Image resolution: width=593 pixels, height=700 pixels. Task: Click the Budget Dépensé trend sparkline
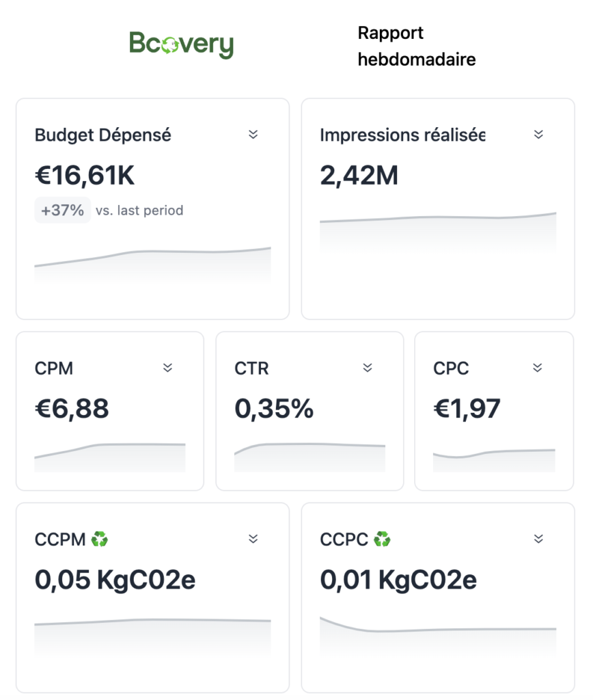click(152, 264)
